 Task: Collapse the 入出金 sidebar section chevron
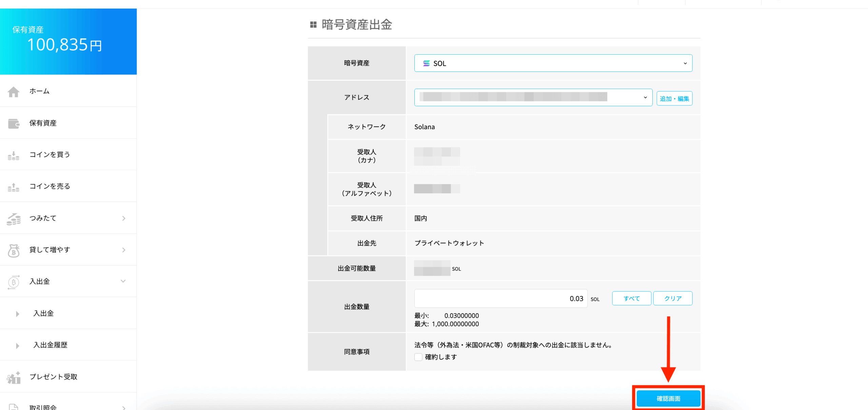[123, 281]
